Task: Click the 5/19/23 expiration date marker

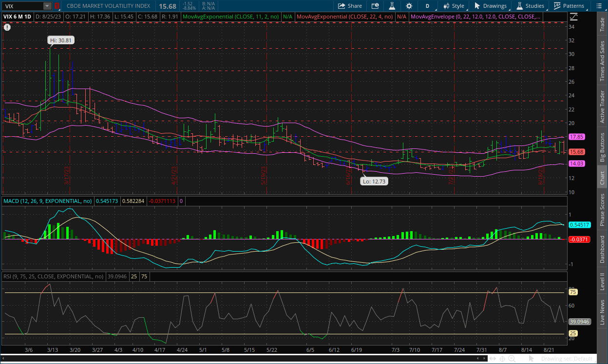Action: point(263,176)
